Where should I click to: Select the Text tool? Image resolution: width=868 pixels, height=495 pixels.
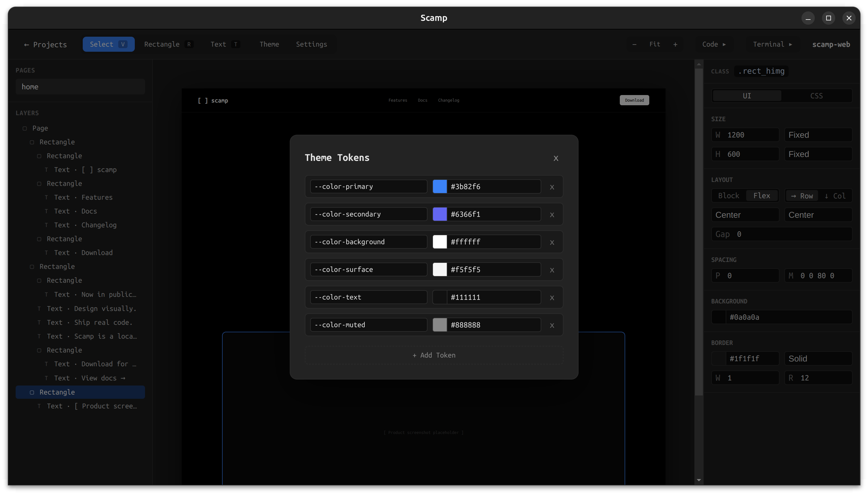click(219, 44)
